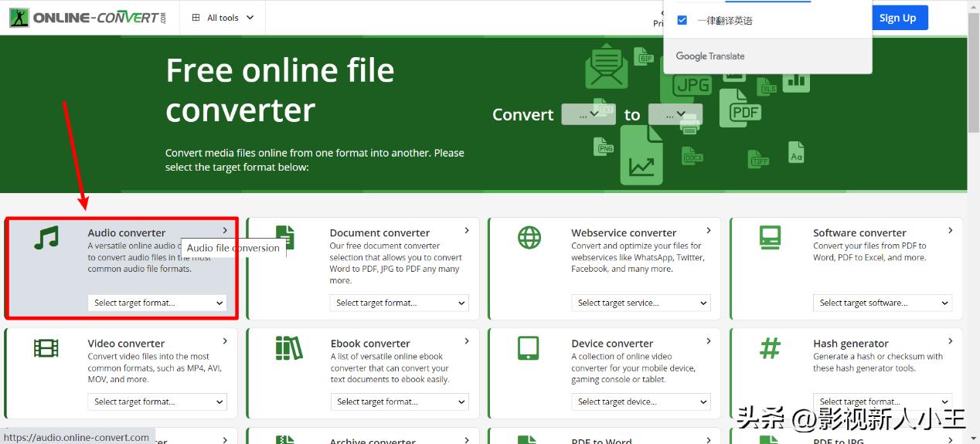Click the Sign Up button
Screen dimensions: 980x444
click(897, 18)
